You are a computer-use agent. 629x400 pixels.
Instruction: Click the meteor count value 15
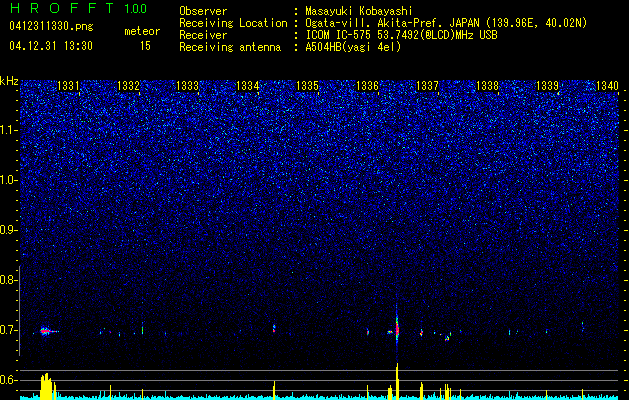pos(145,46)
